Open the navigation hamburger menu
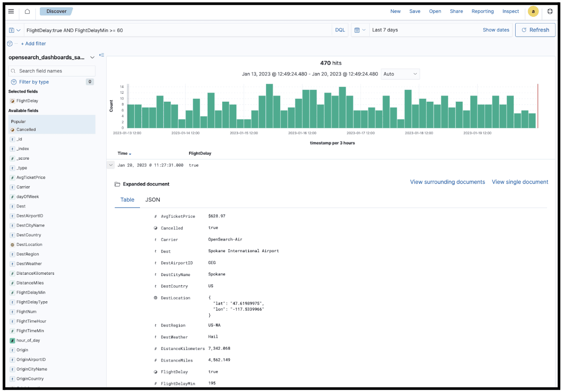 [11, 12]
